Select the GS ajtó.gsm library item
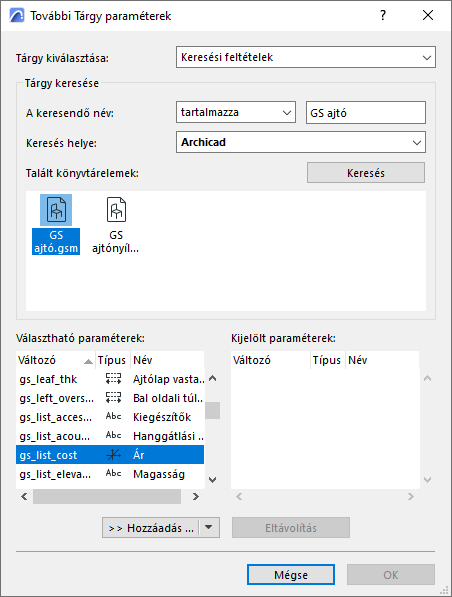 point(56,225)
